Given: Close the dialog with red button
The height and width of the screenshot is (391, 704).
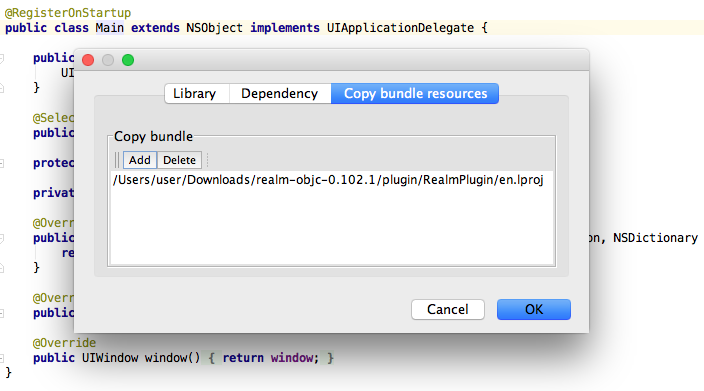Looking at the screenshot, I should [x=88, y=60].
